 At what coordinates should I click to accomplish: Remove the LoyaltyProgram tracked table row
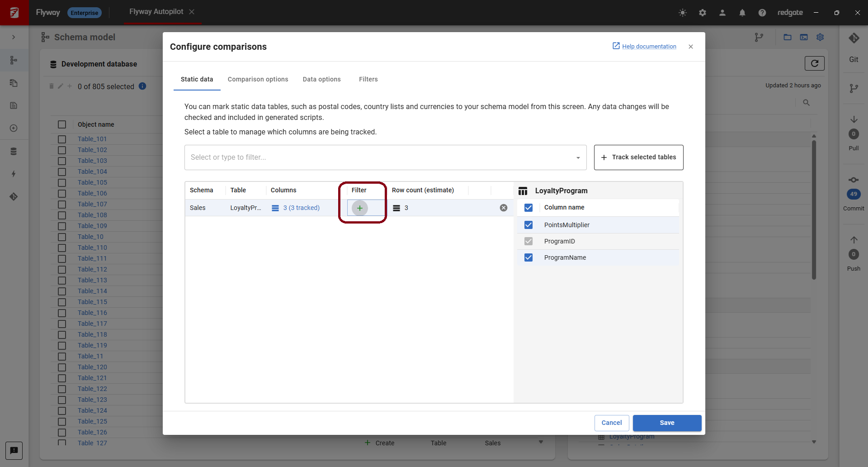tap(503, 208)
